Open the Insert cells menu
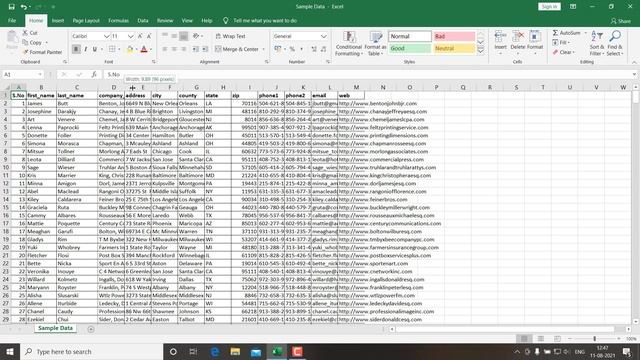 coord(500,43)
